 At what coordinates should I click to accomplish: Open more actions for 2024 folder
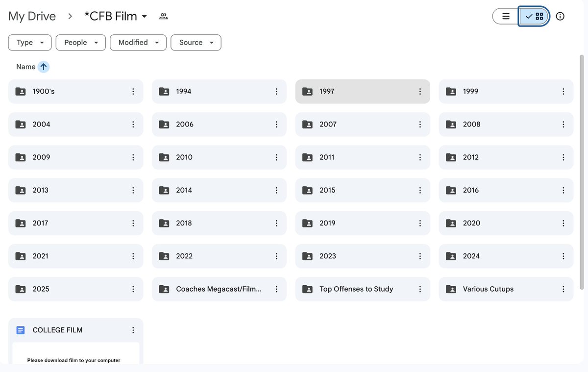tap(563, 256)
